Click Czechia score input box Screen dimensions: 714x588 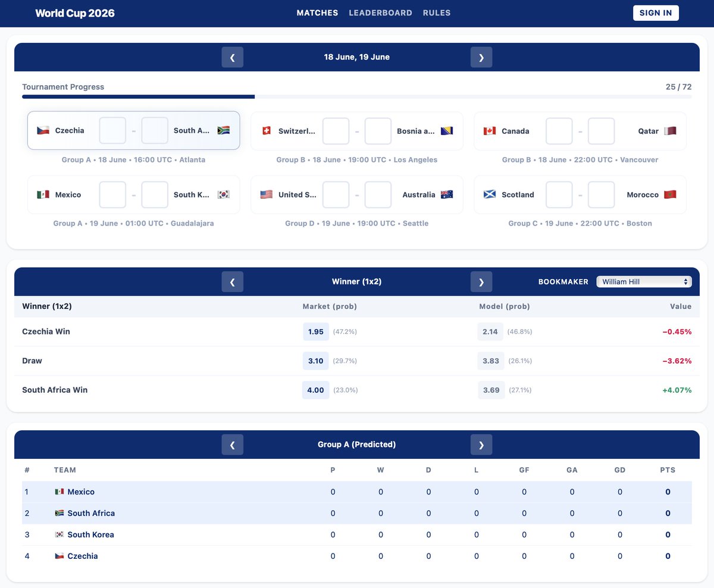[112, 130]
